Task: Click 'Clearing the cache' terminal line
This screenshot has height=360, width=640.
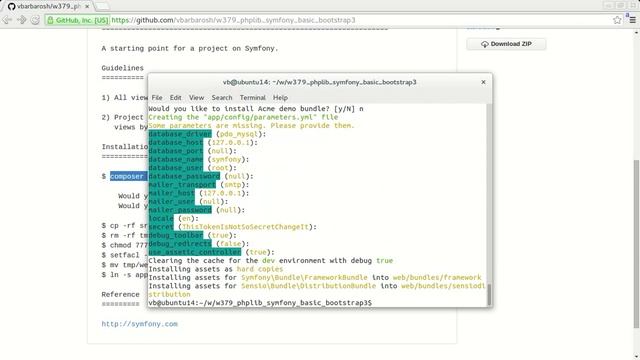Action: [x=271, y=260]
